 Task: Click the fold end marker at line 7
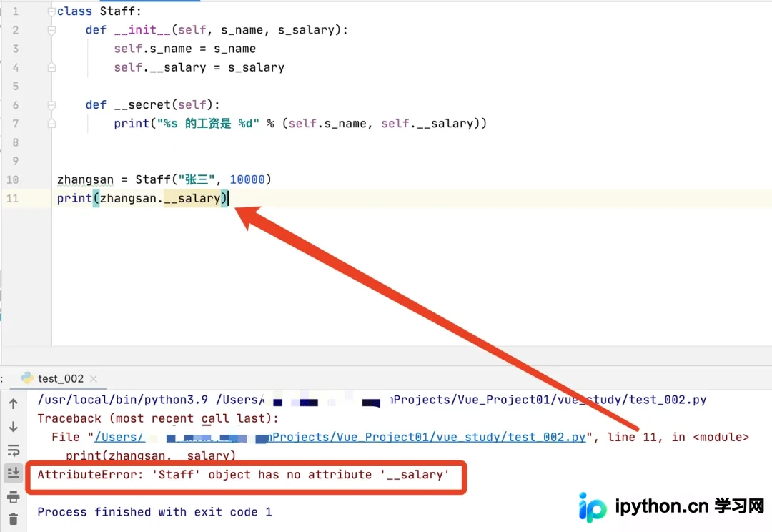click(x=51, y=124)
